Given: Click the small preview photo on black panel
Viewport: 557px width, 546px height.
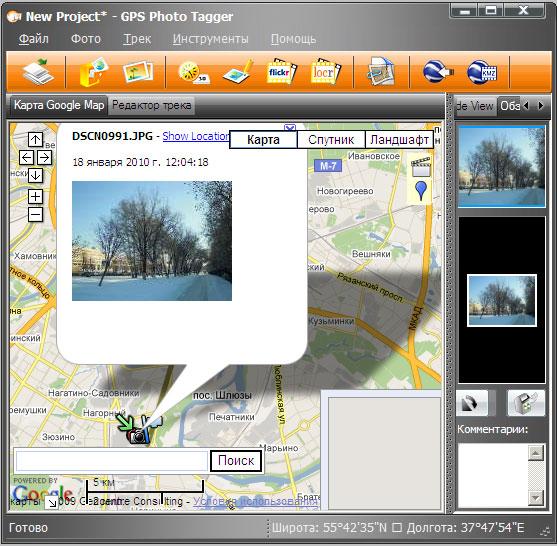Looking at the screenshot, I should click(x=502, y=300).
